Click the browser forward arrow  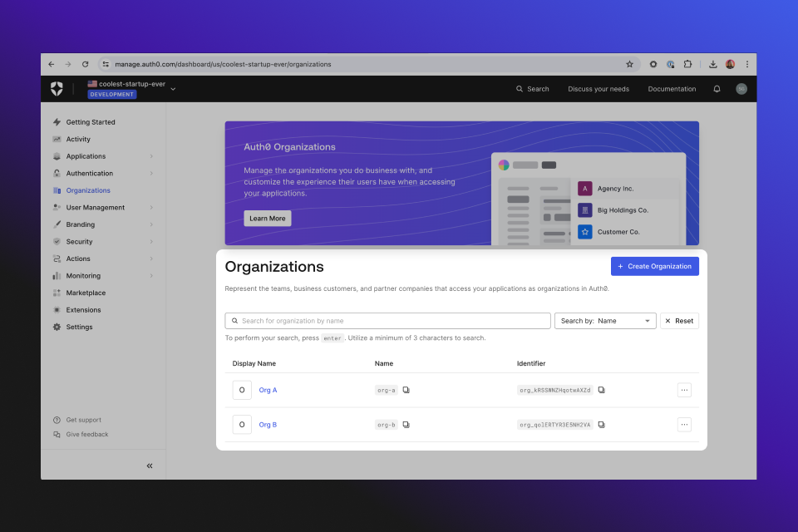coord(68,64)
